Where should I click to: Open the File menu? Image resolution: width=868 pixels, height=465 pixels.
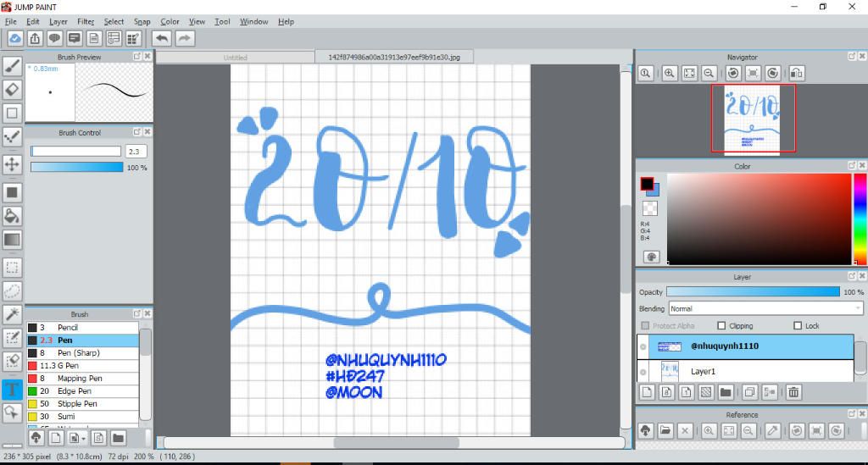pos(10,21)
